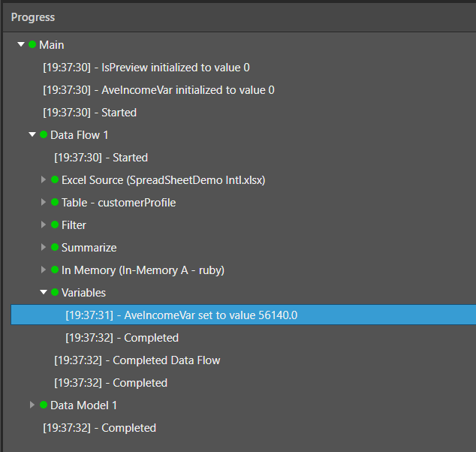Image resolution: width=476 pixels, height=452 pixels.
Task: Click green dot for Table - customerProfile
Action: click(55, 203)
